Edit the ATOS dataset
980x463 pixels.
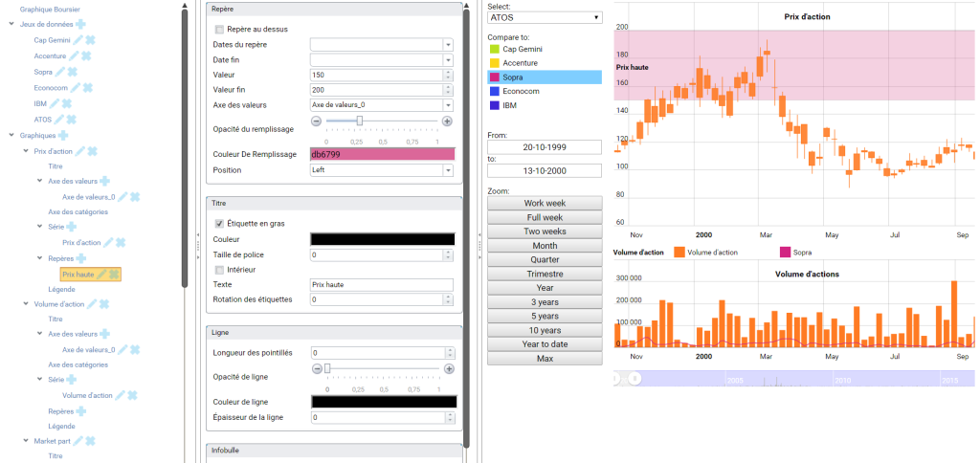click(59, 119)
